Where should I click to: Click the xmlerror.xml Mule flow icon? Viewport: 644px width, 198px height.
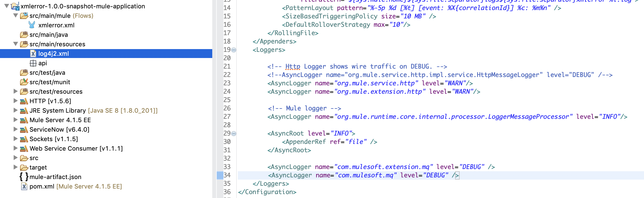[32, 25]
